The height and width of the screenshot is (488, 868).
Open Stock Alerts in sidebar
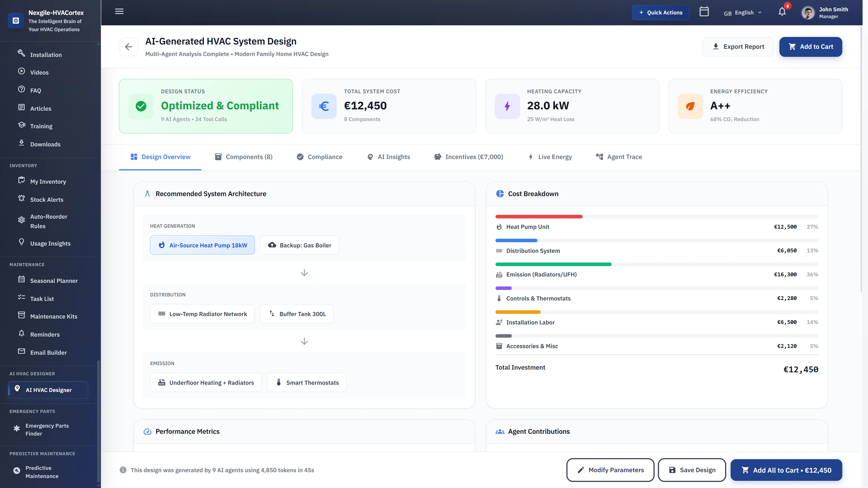click(x=47, y=200)
